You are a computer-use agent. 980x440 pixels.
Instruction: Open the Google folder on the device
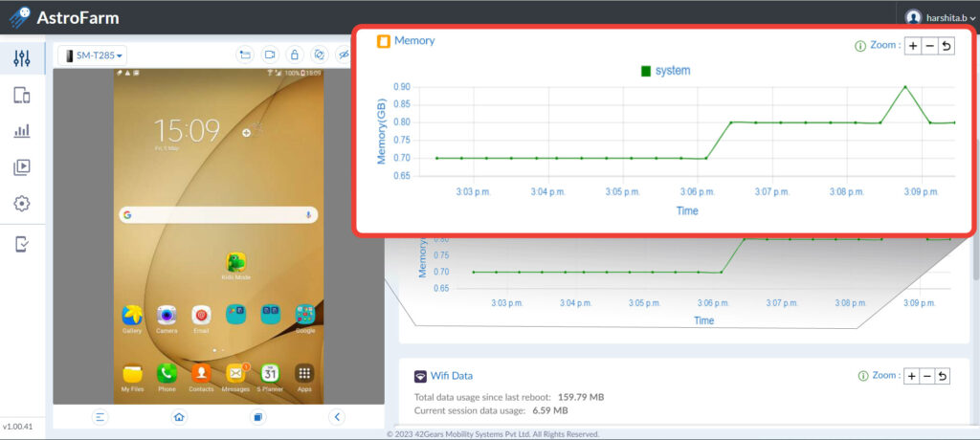305,319
